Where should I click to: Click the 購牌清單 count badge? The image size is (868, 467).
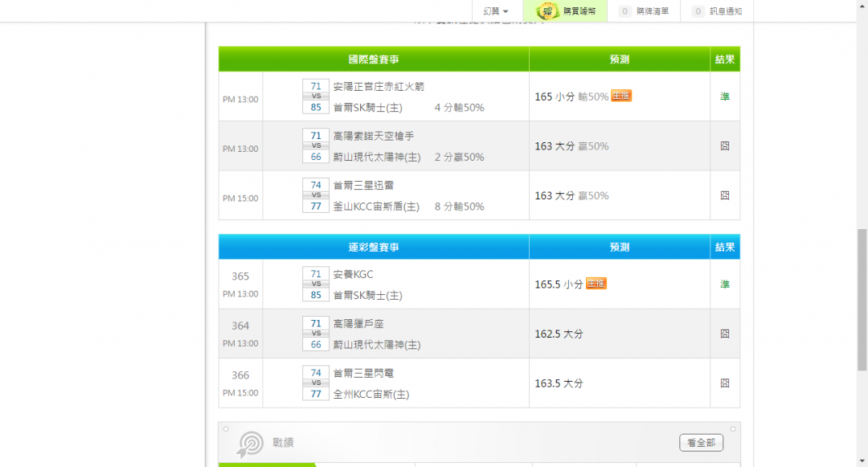(625, 11)
